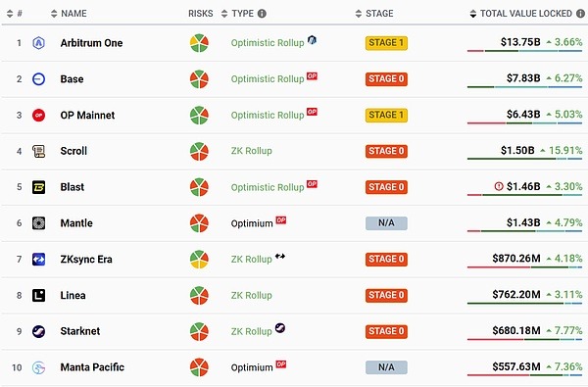Click the Total Value Locked info icon
Screen dimensions: 588x387
tap(580, 14)
